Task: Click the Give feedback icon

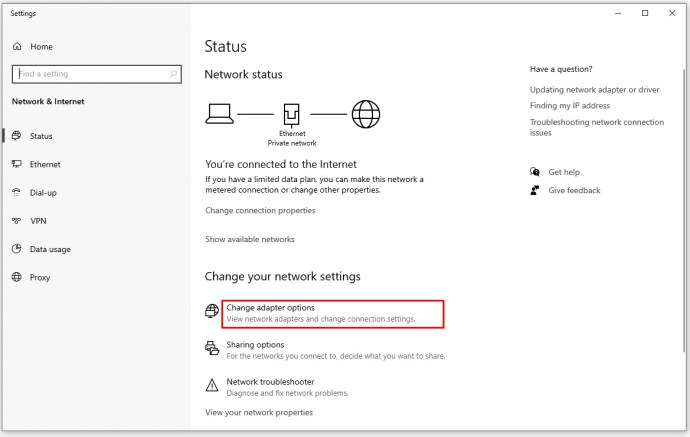Action: 535,190
